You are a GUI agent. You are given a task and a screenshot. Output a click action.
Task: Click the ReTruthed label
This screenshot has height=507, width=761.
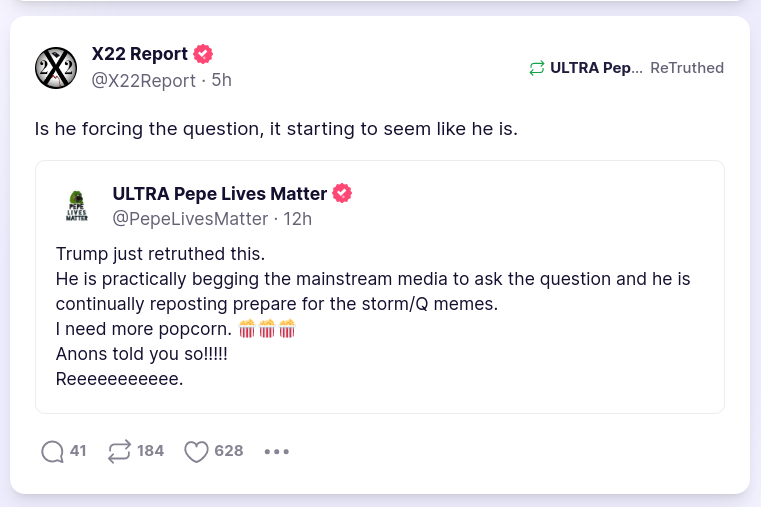point(687,68)
